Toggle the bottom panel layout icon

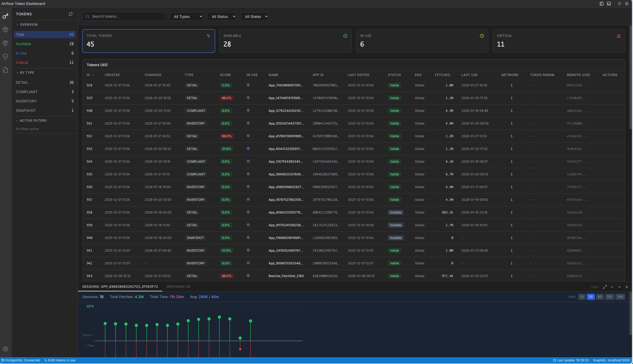609,4
